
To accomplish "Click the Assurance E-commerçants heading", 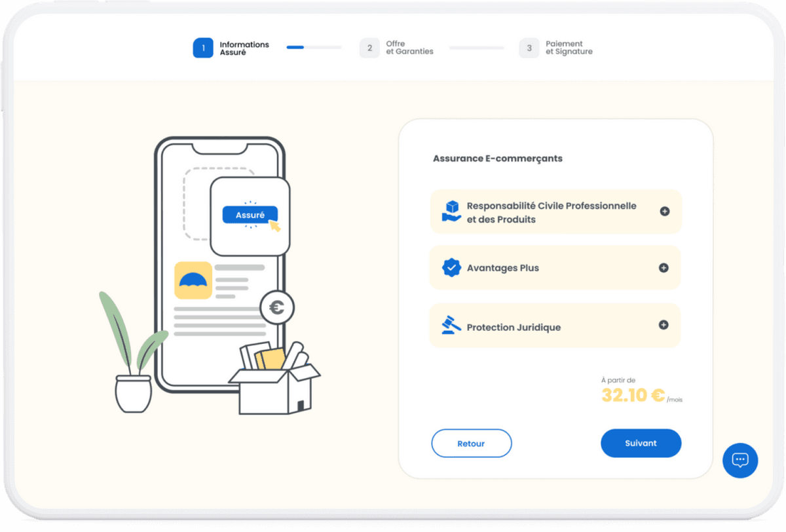I will tap(498, 159).
